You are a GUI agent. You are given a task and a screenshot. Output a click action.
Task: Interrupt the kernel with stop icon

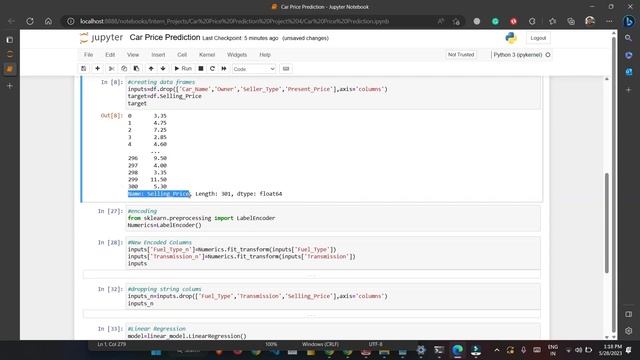click(x=201, y=69)
